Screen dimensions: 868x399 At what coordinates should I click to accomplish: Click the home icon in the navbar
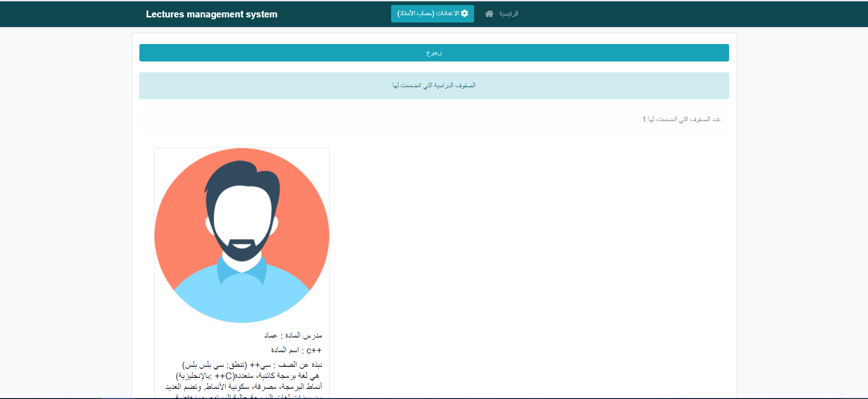point(489,14)
